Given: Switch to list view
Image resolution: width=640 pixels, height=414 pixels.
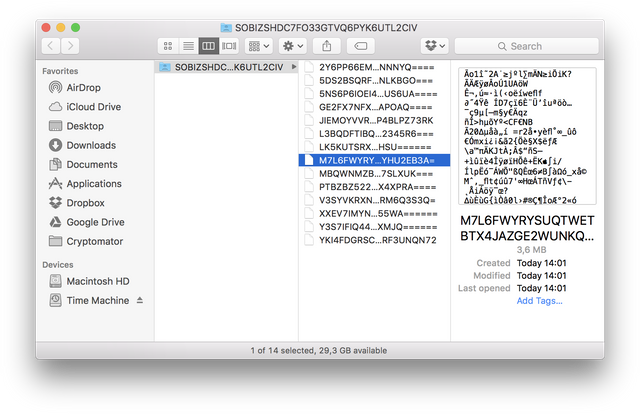Looking at the screenshot, I should pyautogui.click(x=188, y=46).
